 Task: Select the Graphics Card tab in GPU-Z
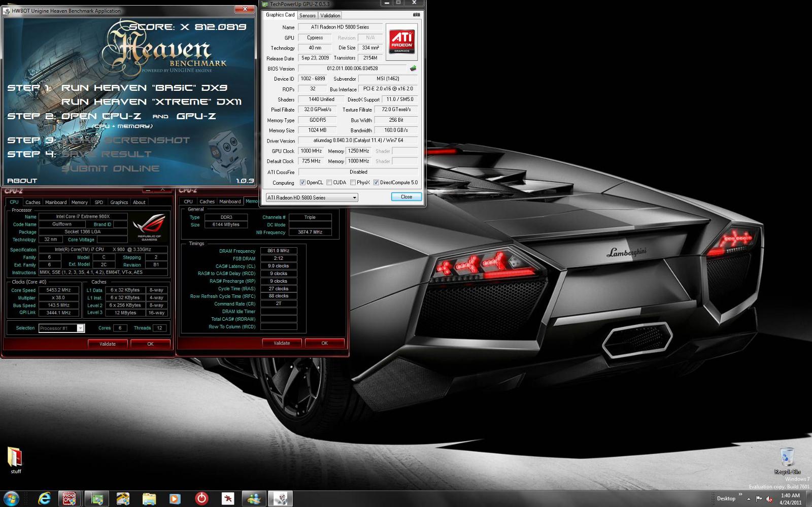coord(280,15)
